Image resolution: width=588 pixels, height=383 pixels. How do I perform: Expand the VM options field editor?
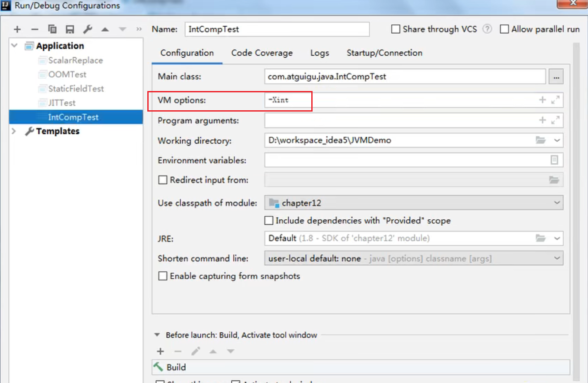[x=555, y=100]
